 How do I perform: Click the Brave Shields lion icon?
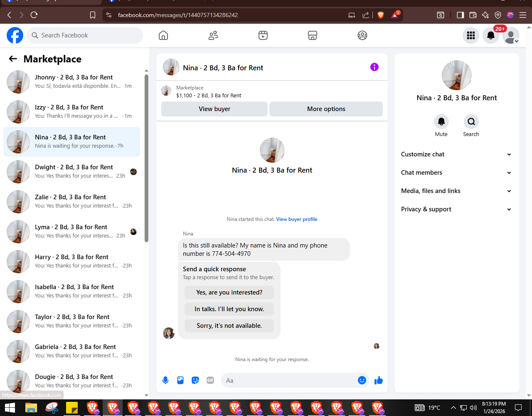pos(381,15)
